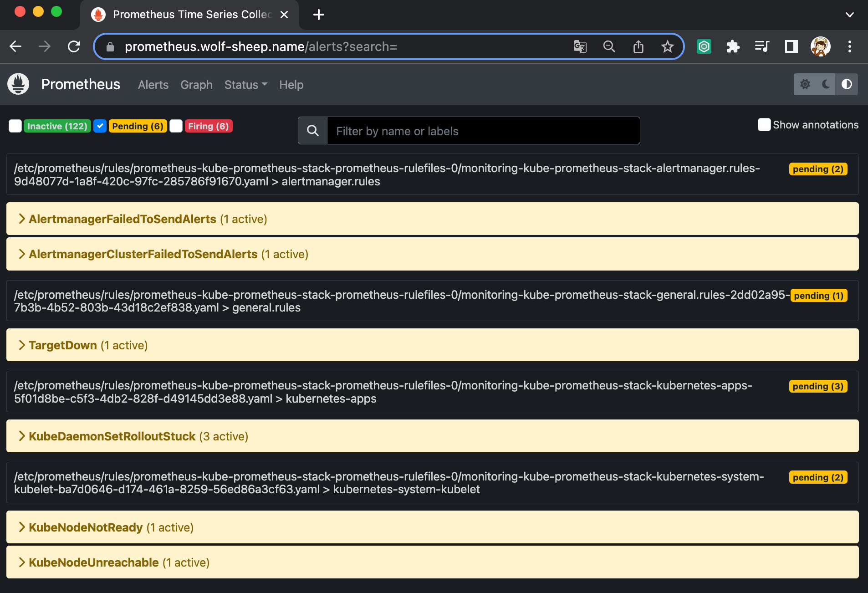
Task: Click the search magnifier icon beside filter
Action: [x=312, y=131]
